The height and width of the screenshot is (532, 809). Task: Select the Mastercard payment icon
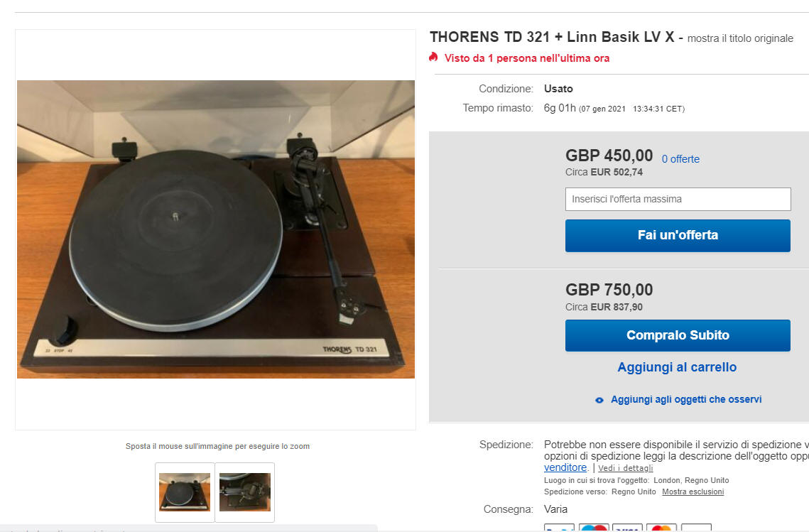tap(661, 527)
